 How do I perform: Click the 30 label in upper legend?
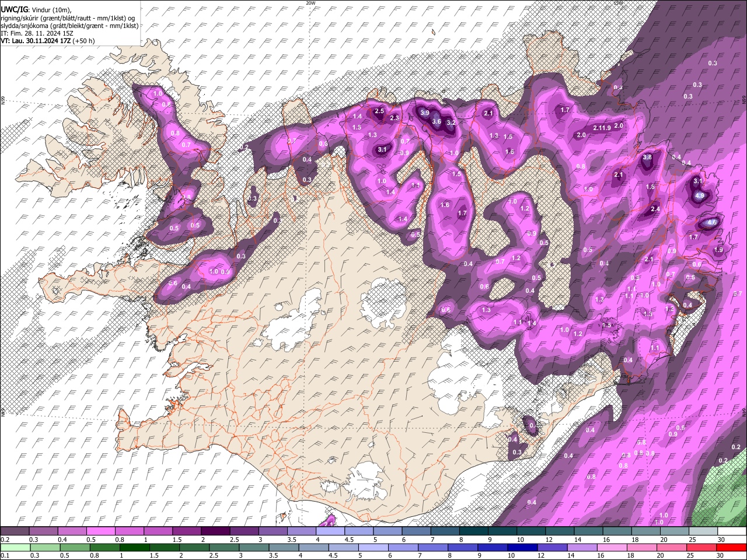click(721, 539)
